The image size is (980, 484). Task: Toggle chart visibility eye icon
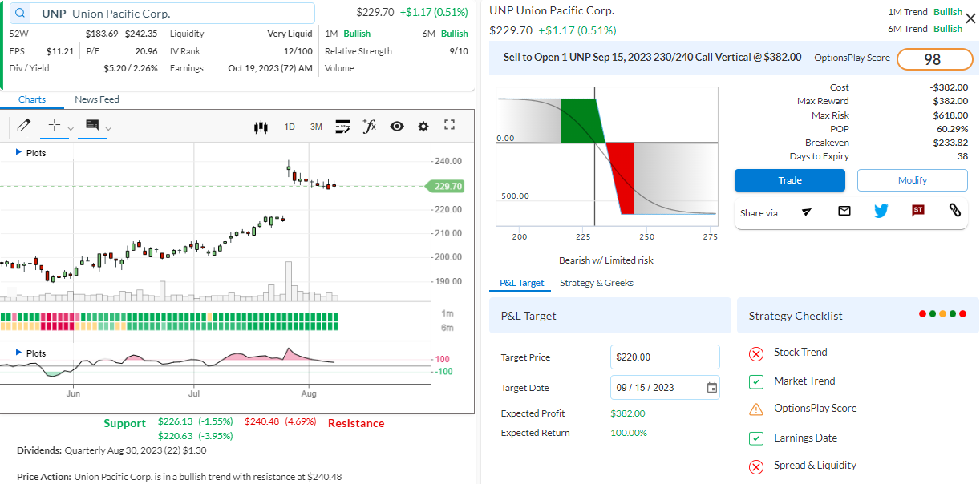click(396, 126)
